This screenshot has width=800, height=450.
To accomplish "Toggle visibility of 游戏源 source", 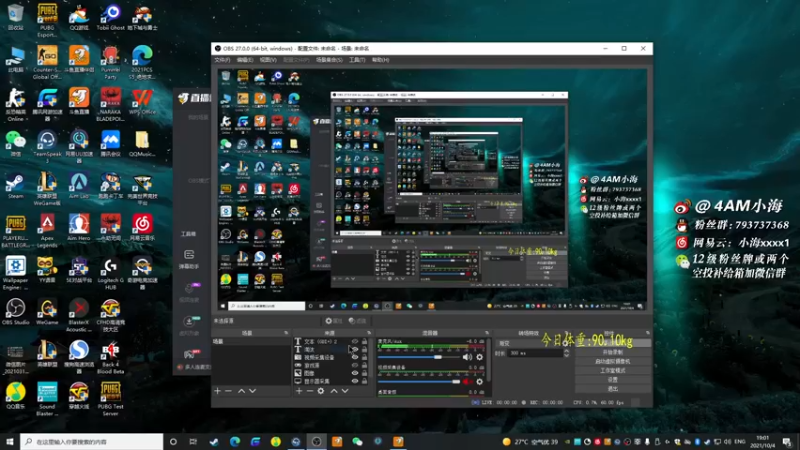I will click(355, 365).
